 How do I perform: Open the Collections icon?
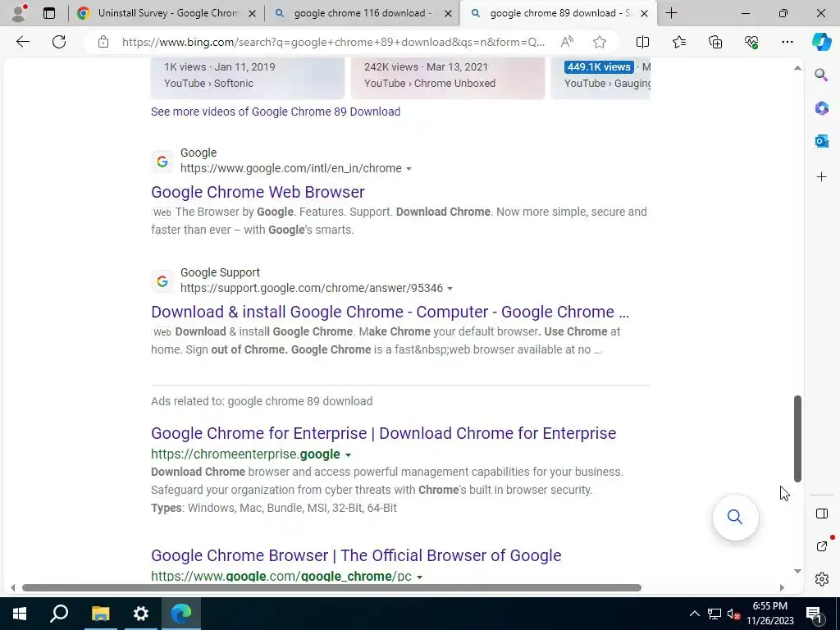715,42
